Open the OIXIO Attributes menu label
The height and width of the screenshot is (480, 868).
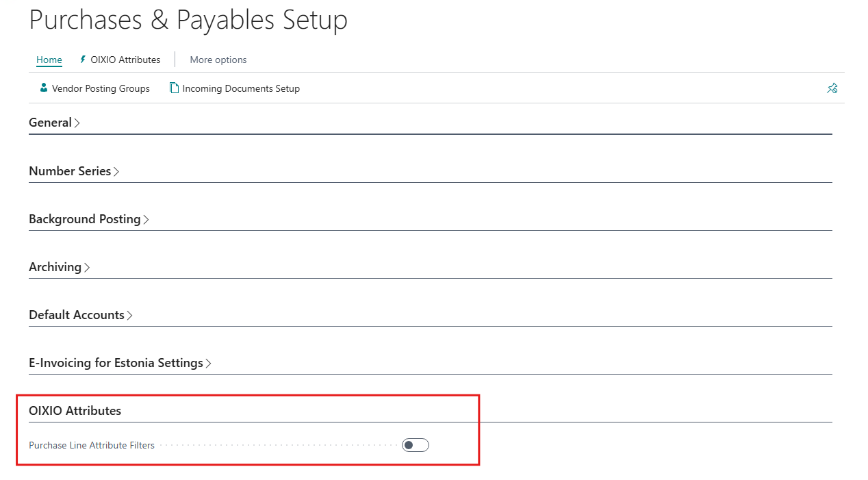(125, 60)
